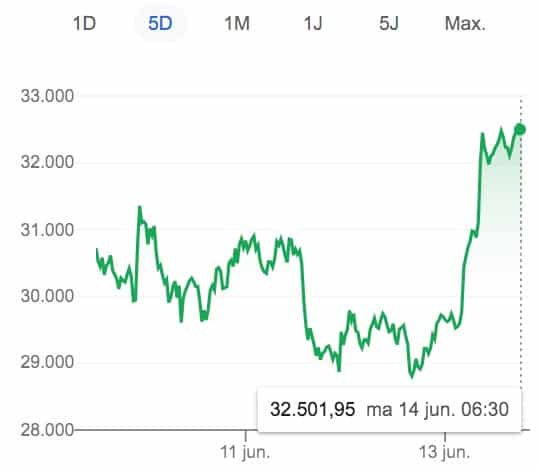Select the 29.000 y-axis label

point(47,362)
